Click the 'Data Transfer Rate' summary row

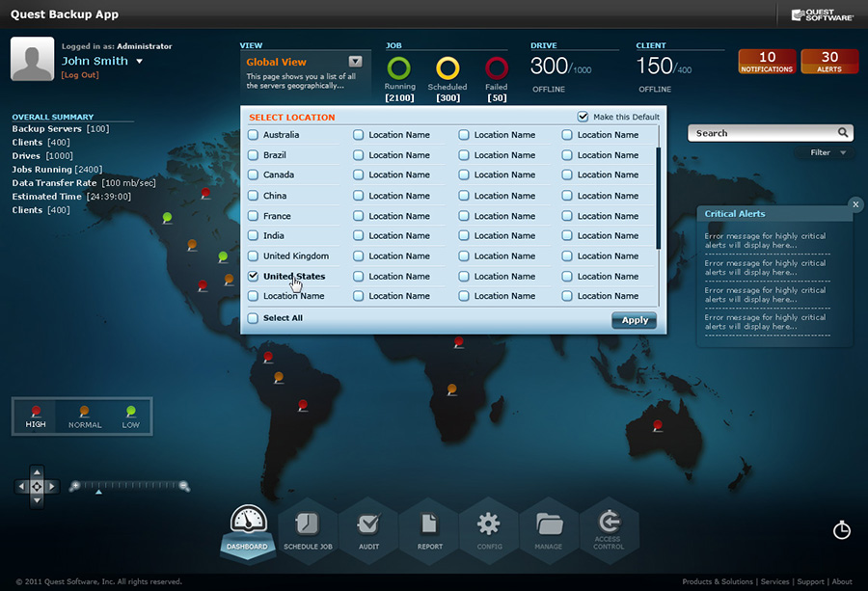pos(84,183)
